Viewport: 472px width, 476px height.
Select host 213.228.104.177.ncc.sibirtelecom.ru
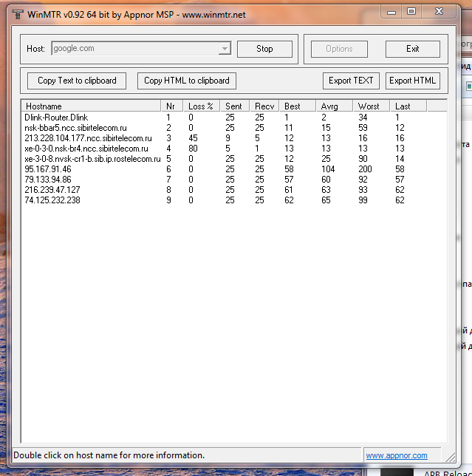click(x=88, y=138)
